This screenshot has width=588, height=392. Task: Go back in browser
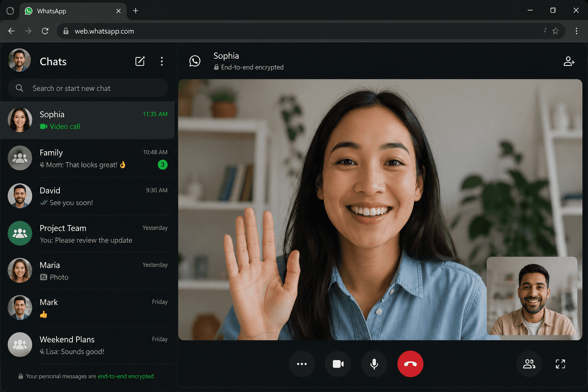pyautogui.click(x=11, y=31)
